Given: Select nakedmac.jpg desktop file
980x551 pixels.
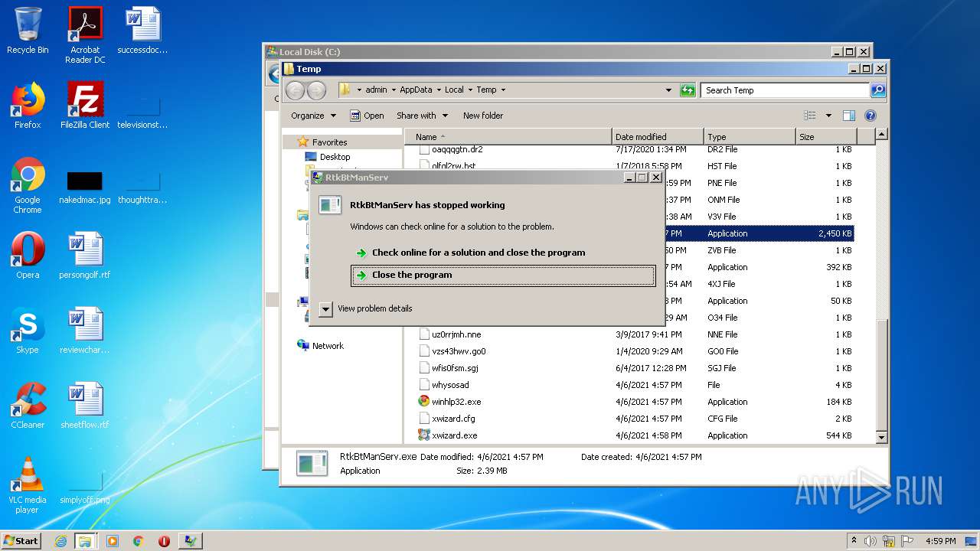Looking at the screenshot, I should [85, 187].
